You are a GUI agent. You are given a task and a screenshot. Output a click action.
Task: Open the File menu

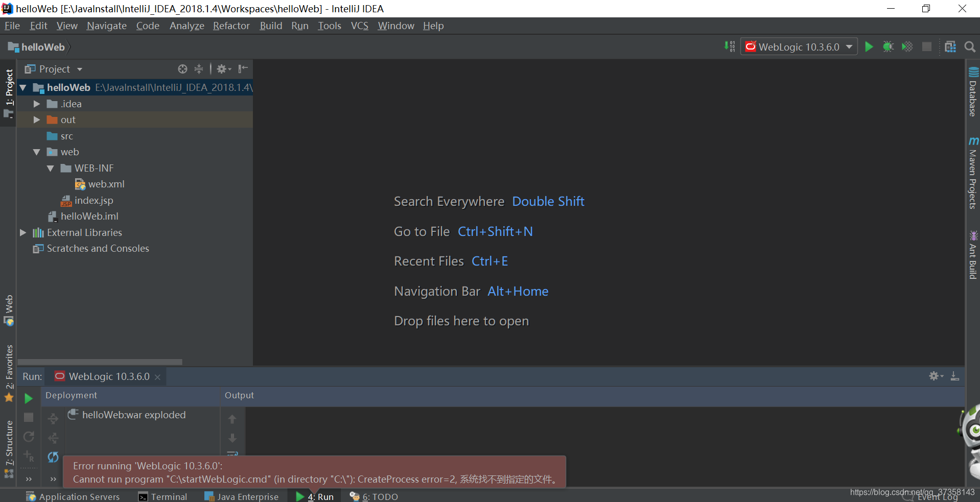tap(12, 26)
